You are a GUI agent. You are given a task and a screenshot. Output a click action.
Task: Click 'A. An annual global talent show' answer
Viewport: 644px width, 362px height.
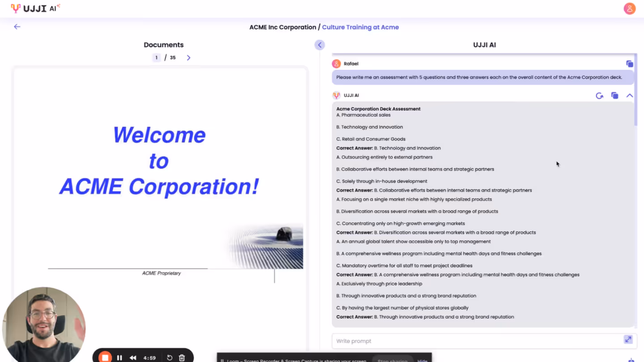[x=413, y=242]
